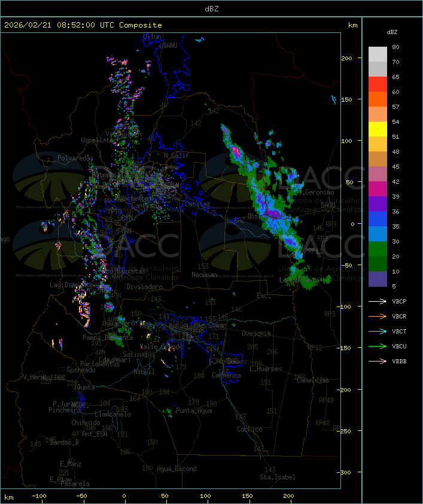
Task: Select the dark orange 57-60 dBZ swatch
Action: (x=378, y=99)
